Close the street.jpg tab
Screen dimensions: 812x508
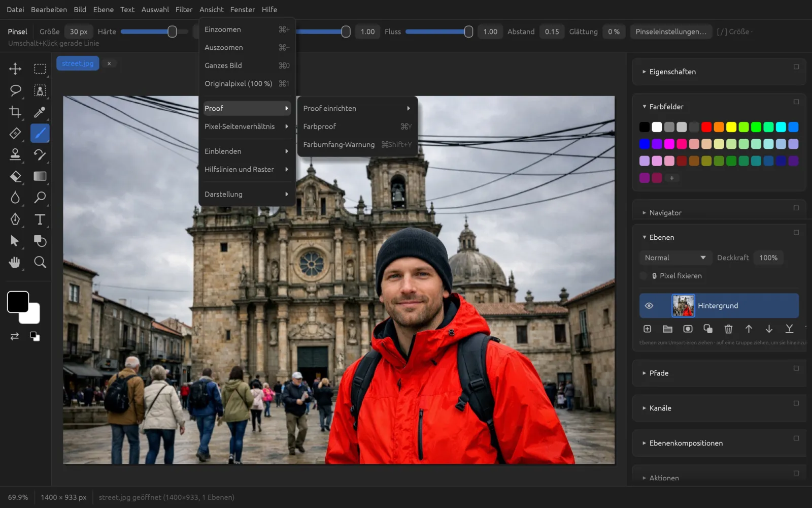click(x=109, y=63)
